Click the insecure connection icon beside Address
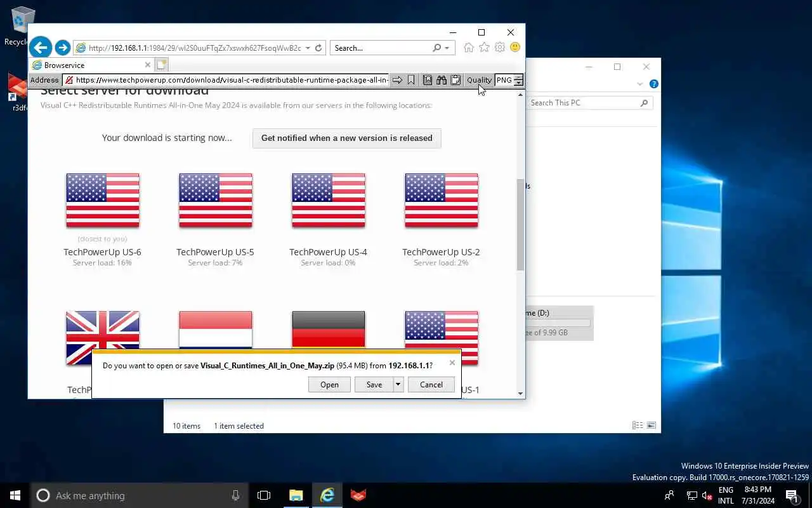Screen dimensions: 812x508 point(68,80)
